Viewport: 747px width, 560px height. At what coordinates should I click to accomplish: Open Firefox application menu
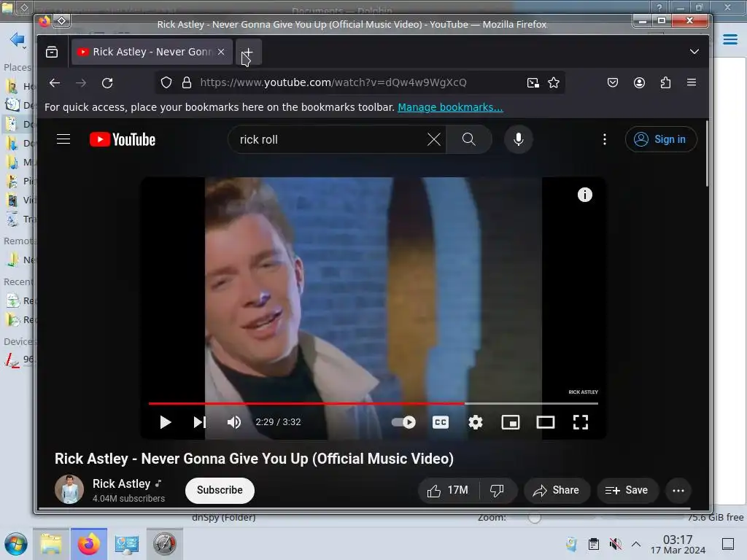tap(692, 83)
